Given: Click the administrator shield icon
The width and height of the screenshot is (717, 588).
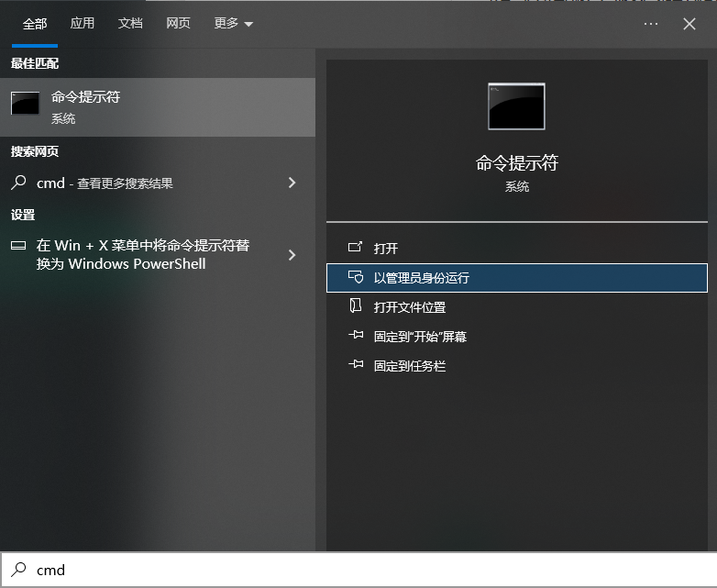Looking at the screenshot, I should pyautogui.click(x=356, y=277).
